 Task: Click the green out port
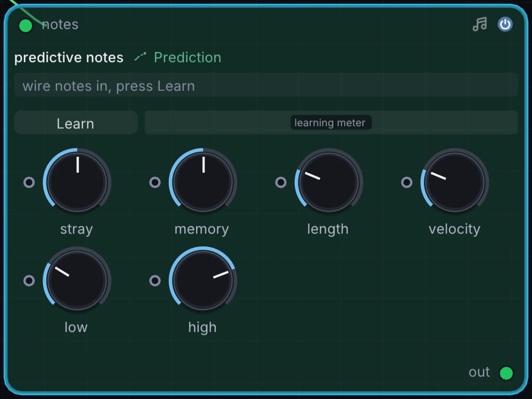click(x=506, y=373)
